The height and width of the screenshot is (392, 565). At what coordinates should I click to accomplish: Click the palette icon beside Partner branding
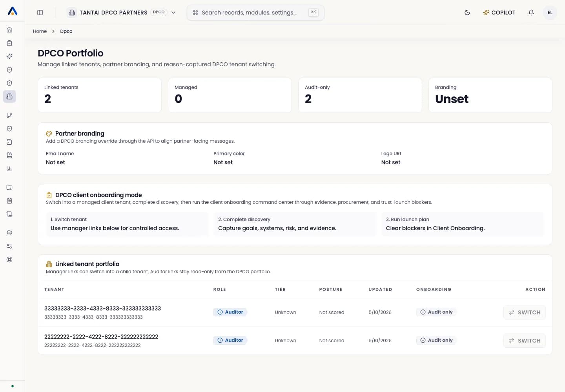click(49, 134)
